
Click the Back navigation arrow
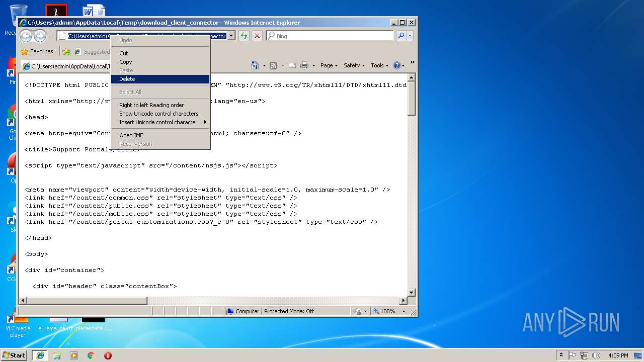(26, 36)
